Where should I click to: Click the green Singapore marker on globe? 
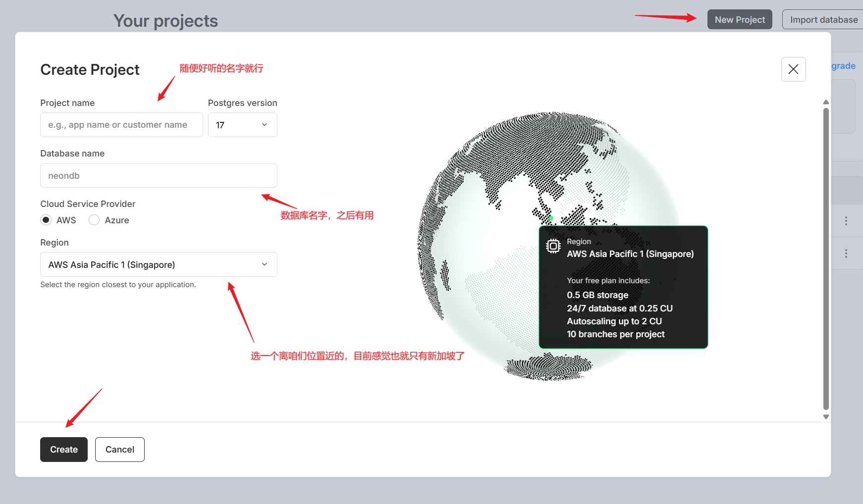[x=551, y=218]
